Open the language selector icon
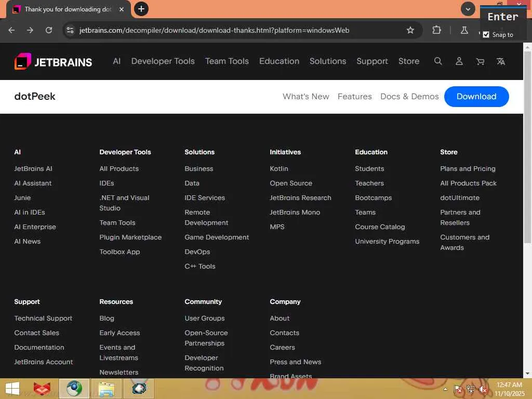 pyautogui.click(x=501, y=61)
